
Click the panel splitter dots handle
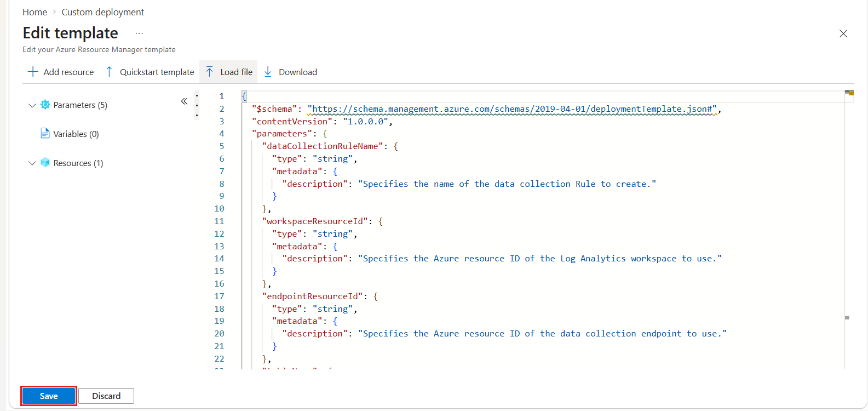pyautogui.click(x=197, y=105)
